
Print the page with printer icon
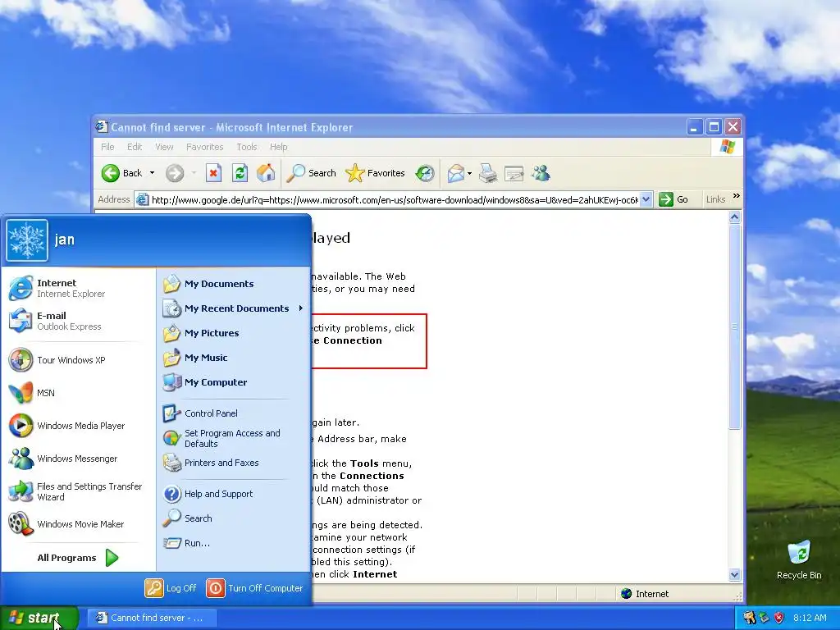487,173
